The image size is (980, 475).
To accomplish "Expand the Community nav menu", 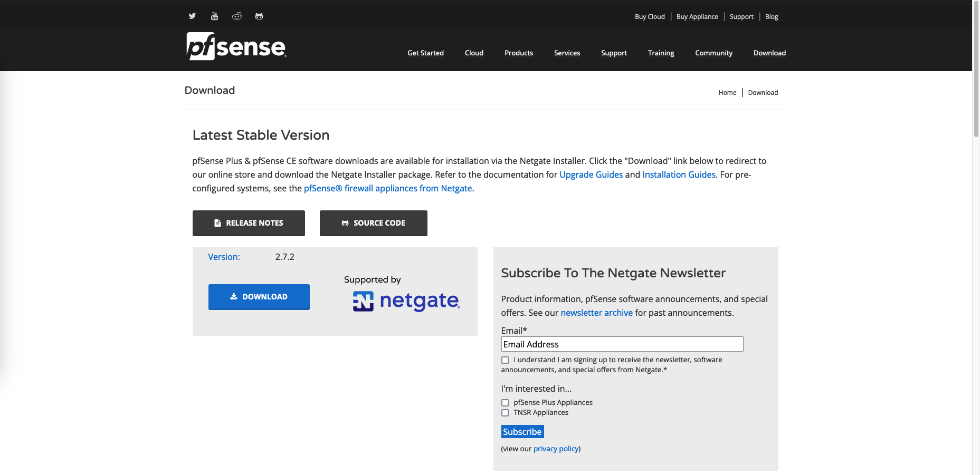I will (713, 53).
